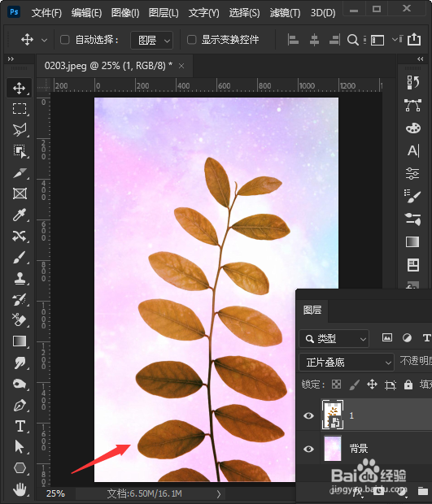The width and height of the screenshot is (432, 504).
Task: Open the 3D(D) menu
Action: click(x=323, y=13)
